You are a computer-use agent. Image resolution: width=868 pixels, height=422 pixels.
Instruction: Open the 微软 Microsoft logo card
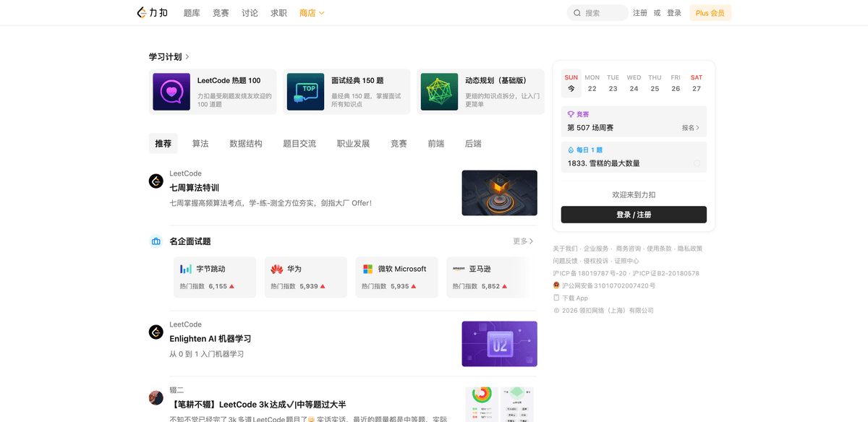pos(367,269)
